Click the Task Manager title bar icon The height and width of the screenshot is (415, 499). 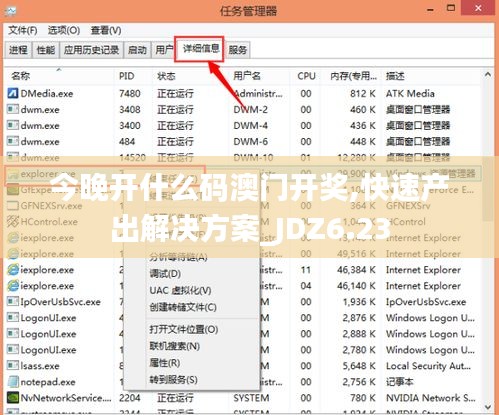[x=10, y=11]
